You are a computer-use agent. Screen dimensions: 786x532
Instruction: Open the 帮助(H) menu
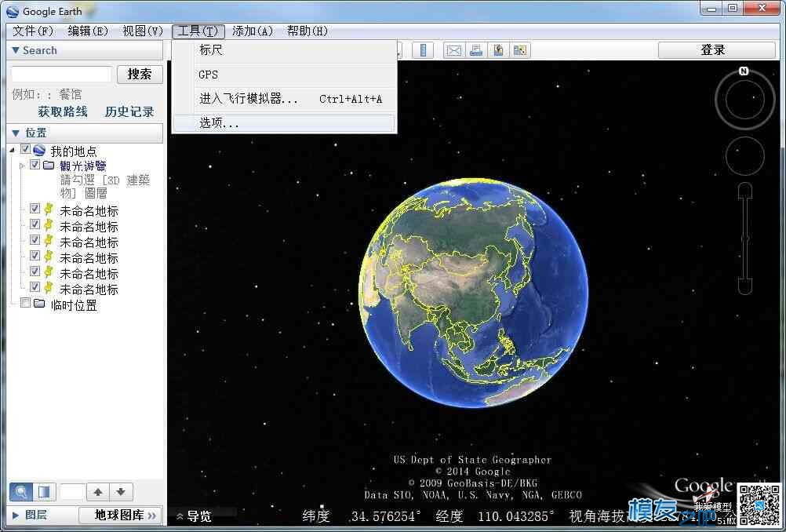click(307, 31)
